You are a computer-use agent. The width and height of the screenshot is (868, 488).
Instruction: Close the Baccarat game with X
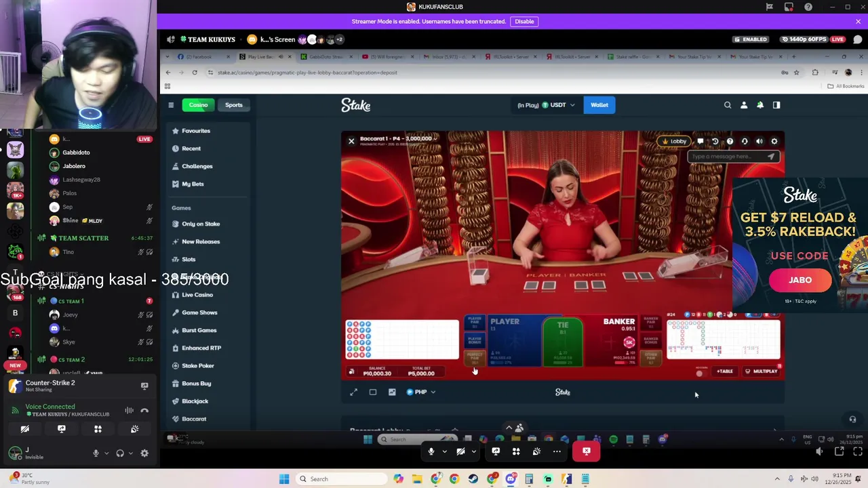coord(351,141)
